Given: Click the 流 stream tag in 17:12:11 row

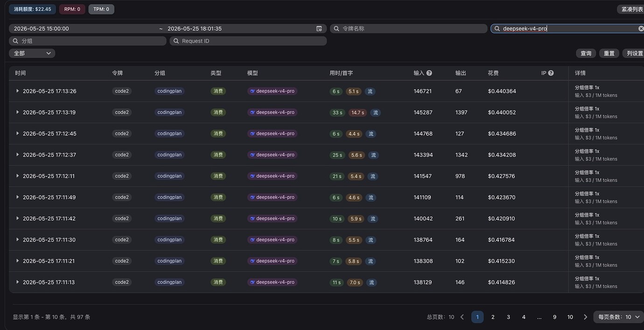Looking at the screenshot, I should (373, 176).
